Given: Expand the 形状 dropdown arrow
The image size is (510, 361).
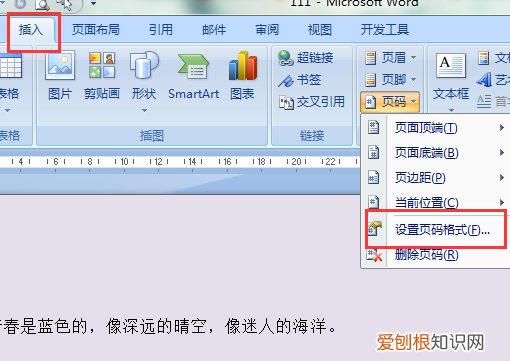Looking at the screenshot, I should [x=144, y=110].
